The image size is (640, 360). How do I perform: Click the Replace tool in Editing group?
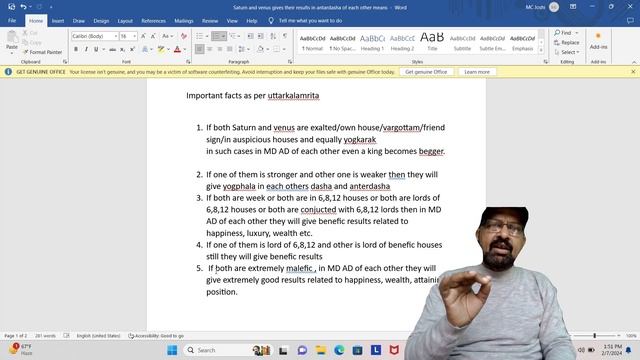coord(567,42)
